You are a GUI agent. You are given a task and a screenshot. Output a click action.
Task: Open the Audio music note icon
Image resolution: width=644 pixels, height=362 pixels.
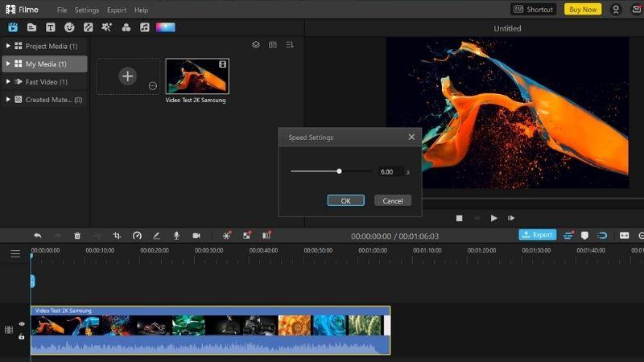pos(145,27)
